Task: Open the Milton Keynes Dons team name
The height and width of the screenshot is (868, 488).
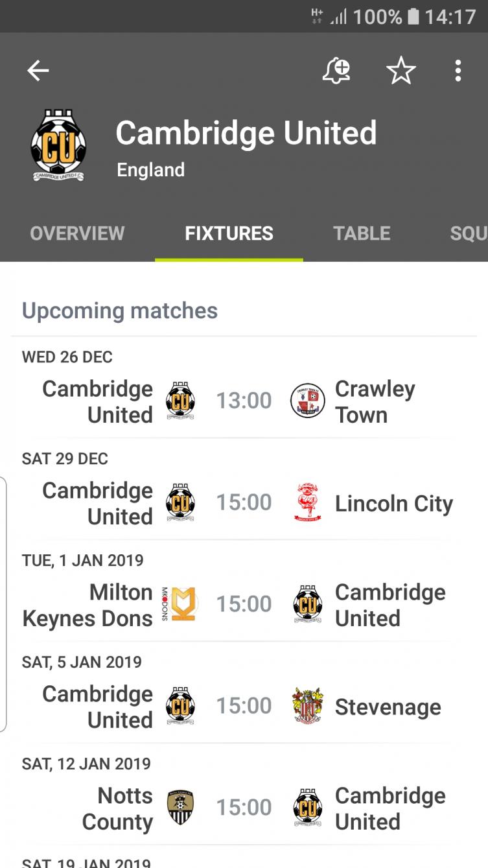Action: (x=87, y=605)
